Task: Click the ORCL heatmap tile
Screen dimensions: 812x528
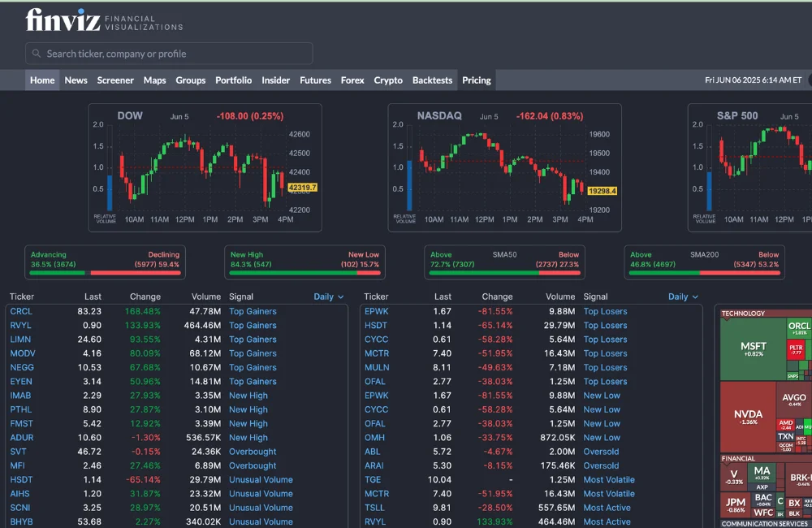Action: click(799, 328)
